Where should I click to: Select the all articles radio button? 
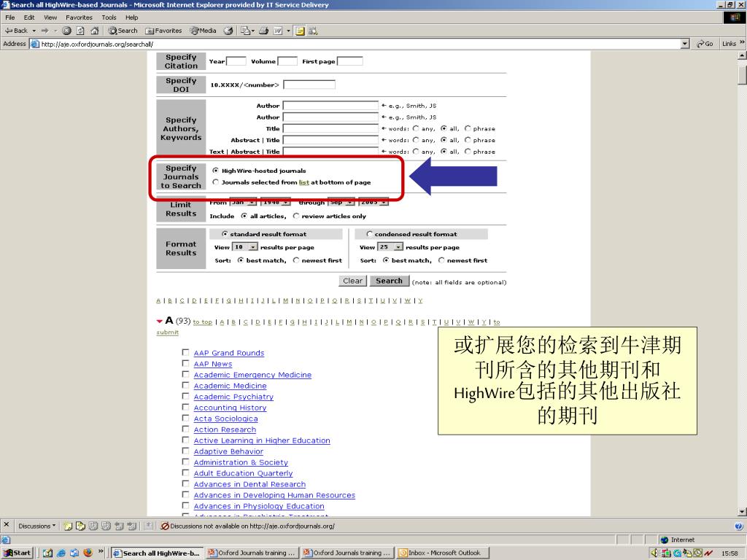pos(244,216)
